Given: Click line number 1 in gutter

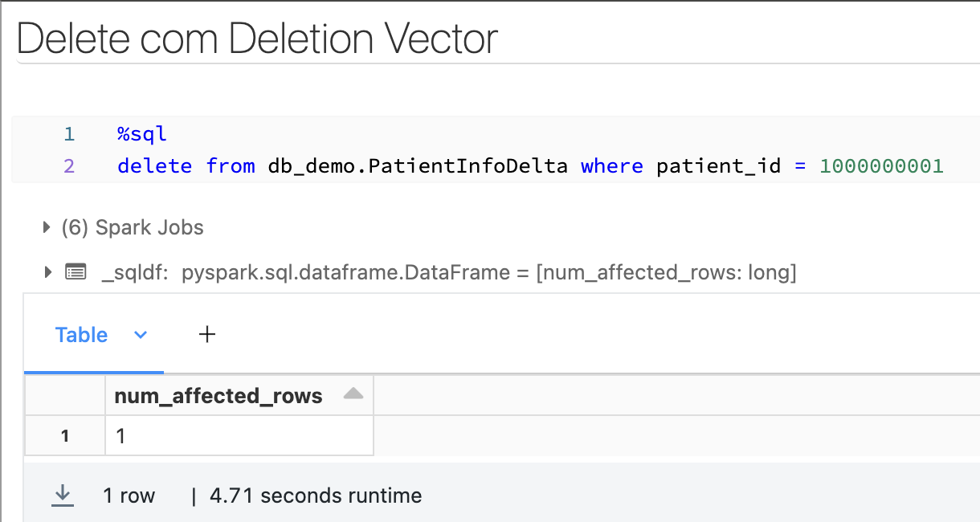Looking at the screenshot, I should (69, 134).
